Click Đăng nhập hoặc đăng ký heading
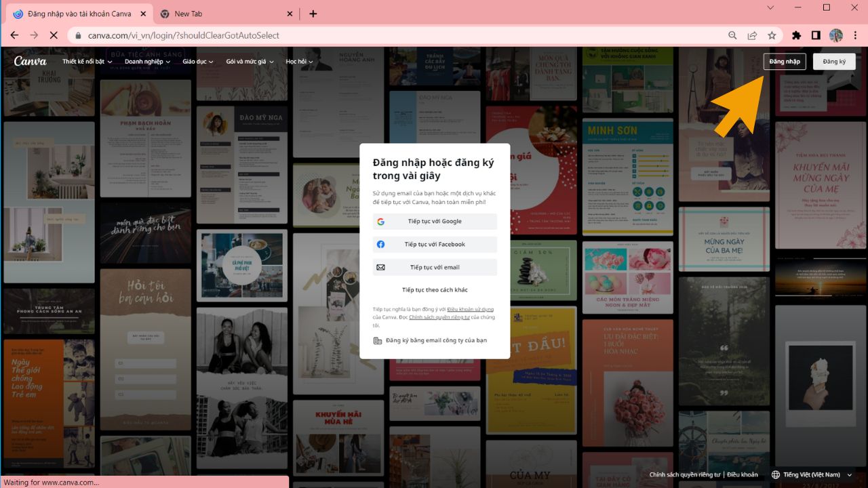The image size is (868, 488). pyautogui.click(x=433, y=169)
